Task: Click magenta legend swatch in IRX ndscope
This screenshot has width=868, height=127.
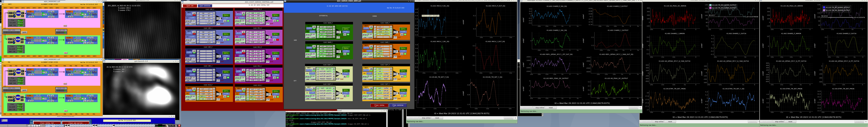Action: coord(710,8)
